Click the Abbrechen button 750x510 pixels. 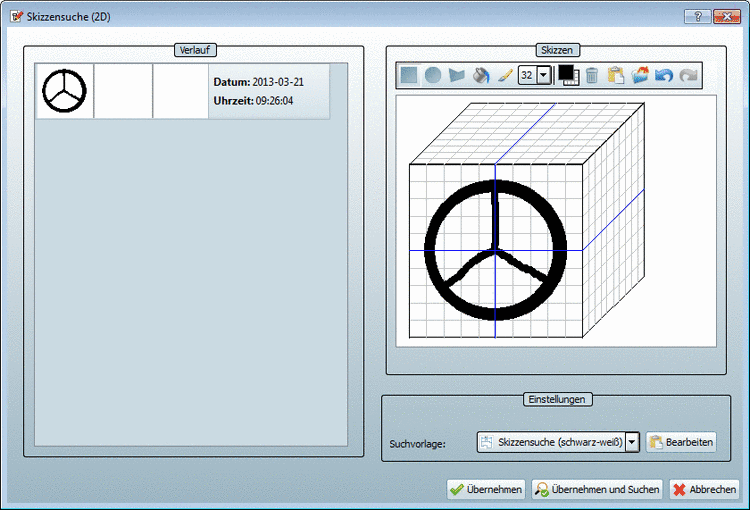click(704, 489)
